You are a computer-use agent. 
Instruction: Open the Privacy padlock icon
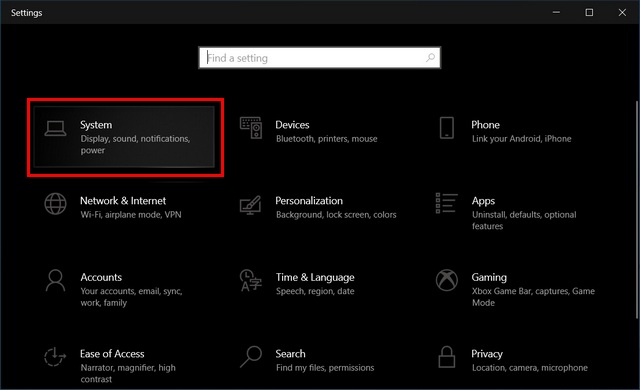tap(447, 357)
